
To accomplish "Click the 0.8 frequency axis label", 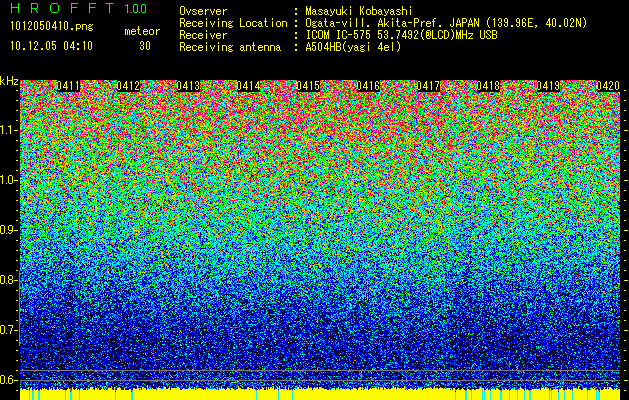I will (x=9, y=280).
